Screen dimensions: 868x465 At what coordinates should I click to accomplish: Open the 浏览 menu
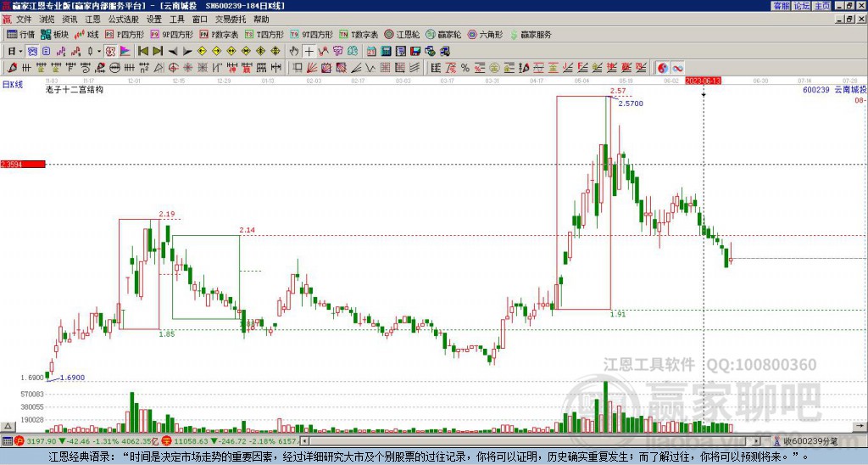[47, 20]
